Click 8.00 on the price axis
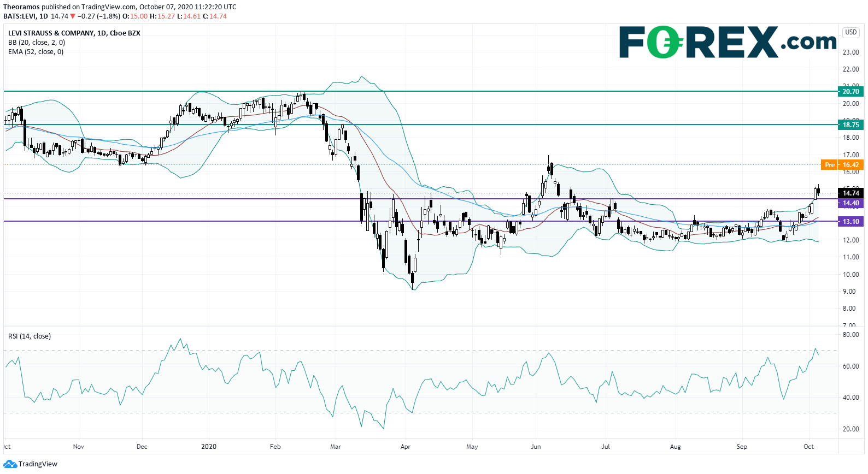 click(x=849, y=309)
